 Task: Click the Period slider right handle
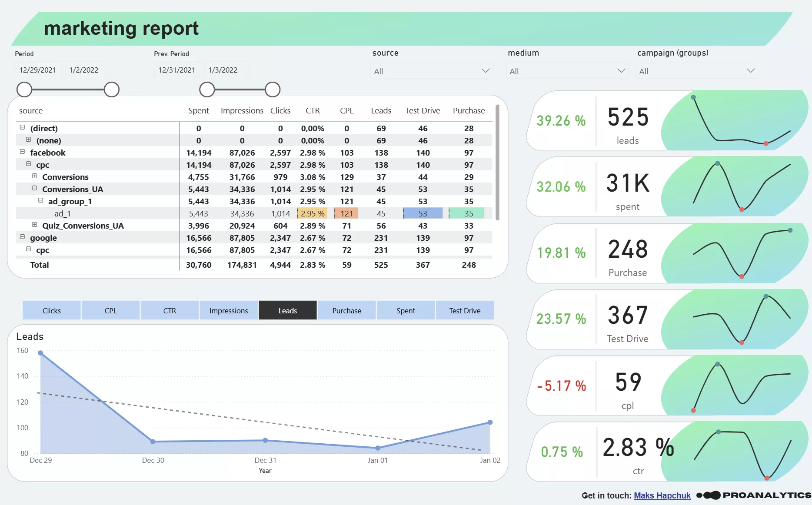(112, 90)
